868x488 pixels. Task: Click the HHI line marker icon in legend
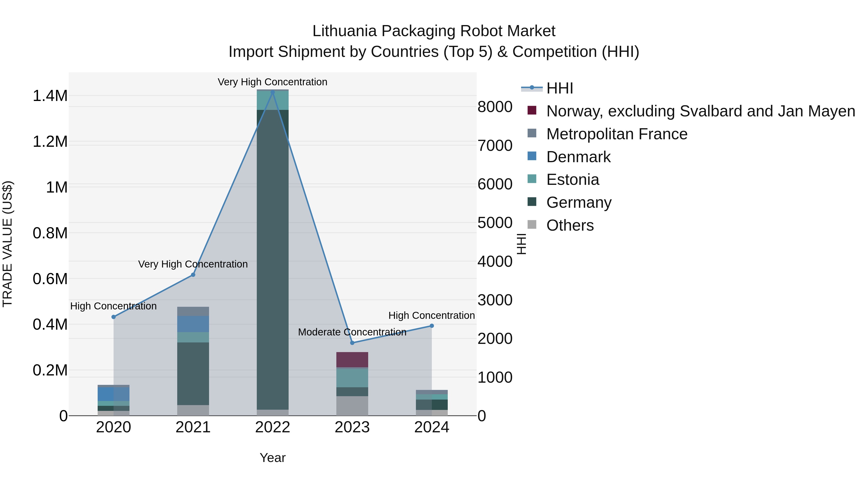point(532,88)
